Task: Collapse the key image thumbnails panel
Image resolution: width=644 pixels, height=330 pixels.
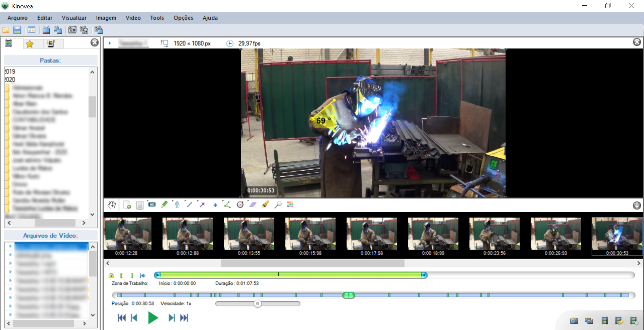Action: [x=637, y=205]
